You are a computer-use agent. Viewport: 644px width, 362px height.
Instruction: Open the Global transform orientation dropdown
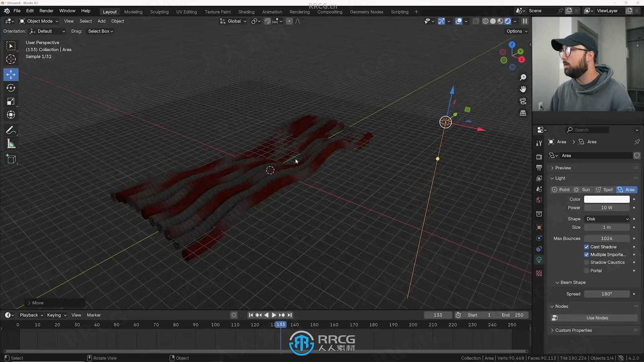tap(233, 21)
